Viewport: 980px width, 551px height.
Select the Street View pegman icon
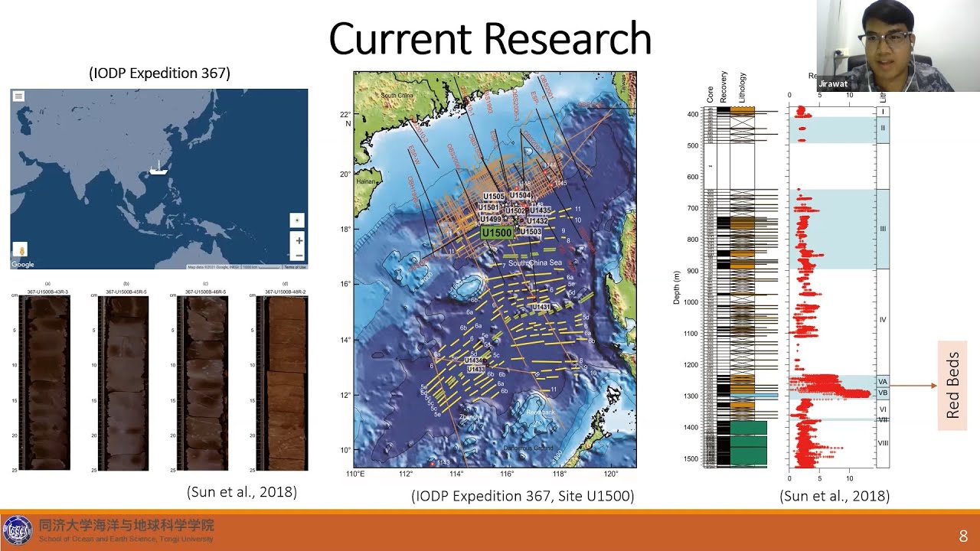pos(21,249)
